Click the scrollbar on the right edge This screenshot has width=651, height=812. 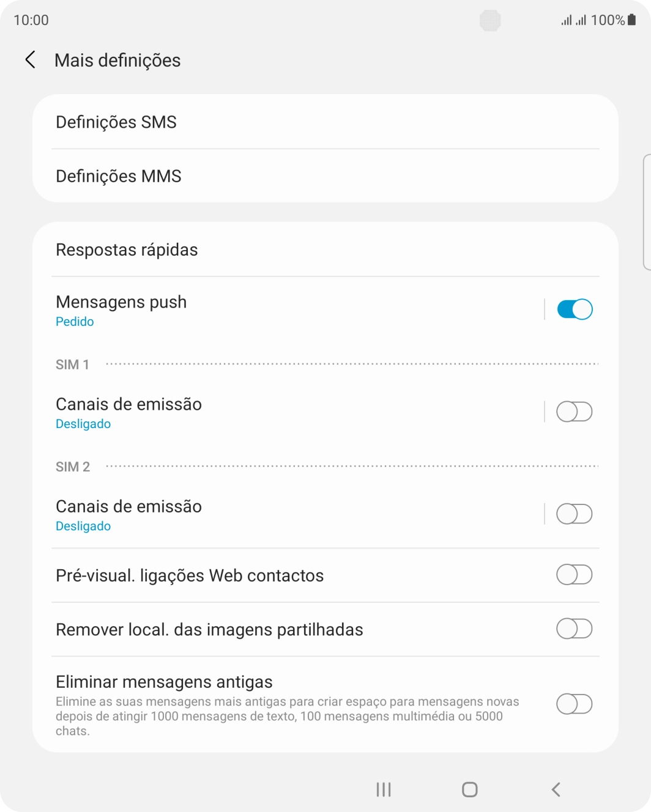click(x=647, y=211)
